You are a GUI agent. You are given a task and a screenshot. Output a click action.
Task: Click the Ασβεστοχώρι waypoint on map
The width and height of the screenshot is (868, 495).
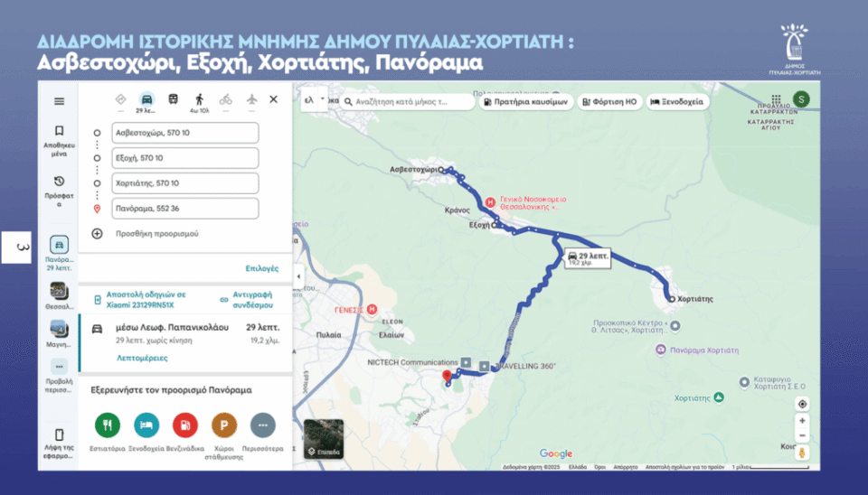[441, 170]
